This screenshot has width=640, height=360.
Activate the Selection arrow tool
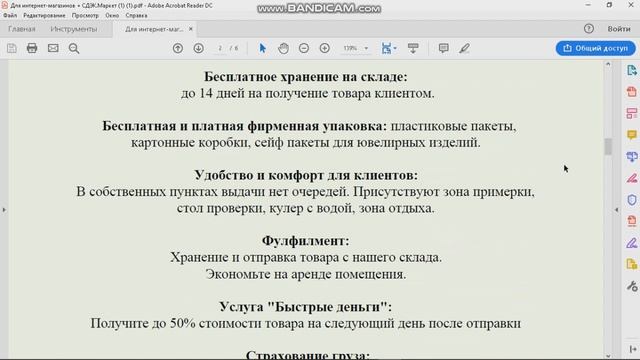(262, 48)
